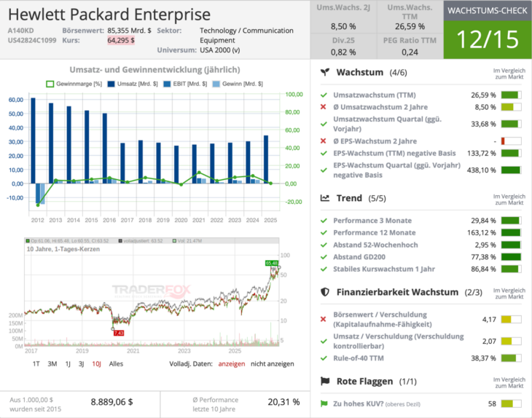The height and width of the screenshot is (418, 532).
Task: Click the green checkmark beside Performance 3 Monate
Action: tap(324, 221)
